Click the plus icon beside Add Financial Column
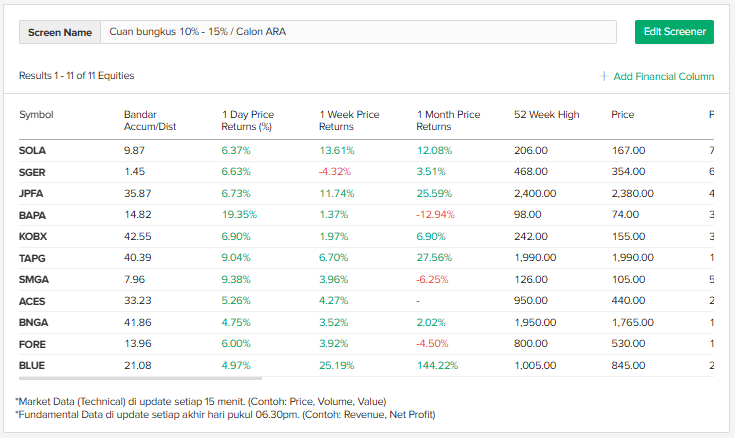 (x=604, y=76)
